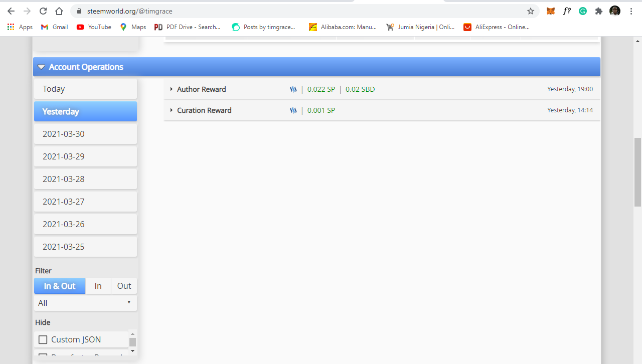Image resolution: width=642 pixels, height=364 pixels.
Task: Switch the filter to In only
Action: point(98,286)
